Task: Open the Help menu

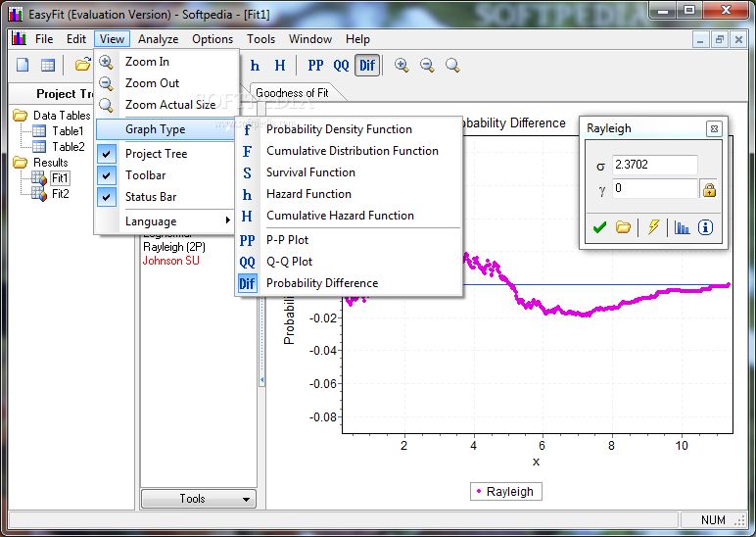Action: pos(357,39)
